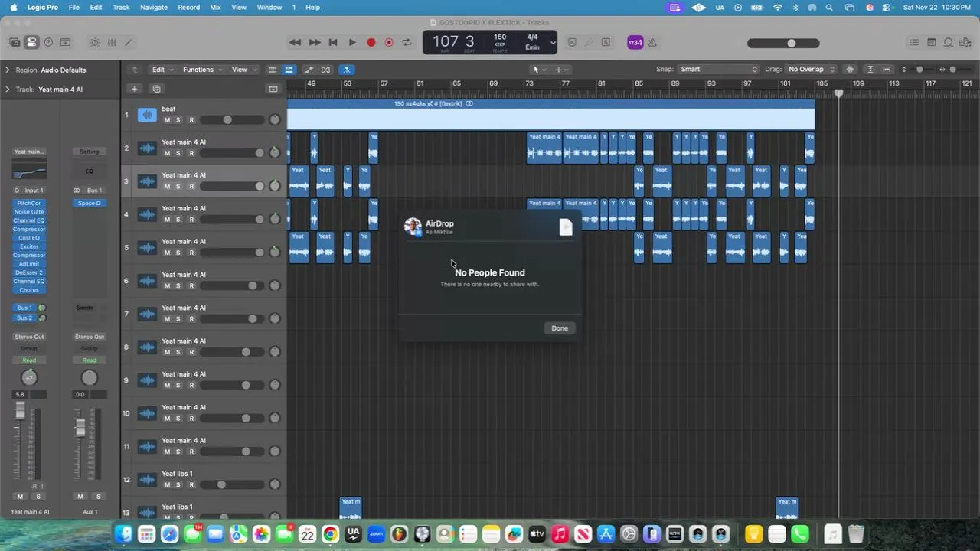
Task: Click the beat track waveform icon
Action: click(x=147, y=115)
